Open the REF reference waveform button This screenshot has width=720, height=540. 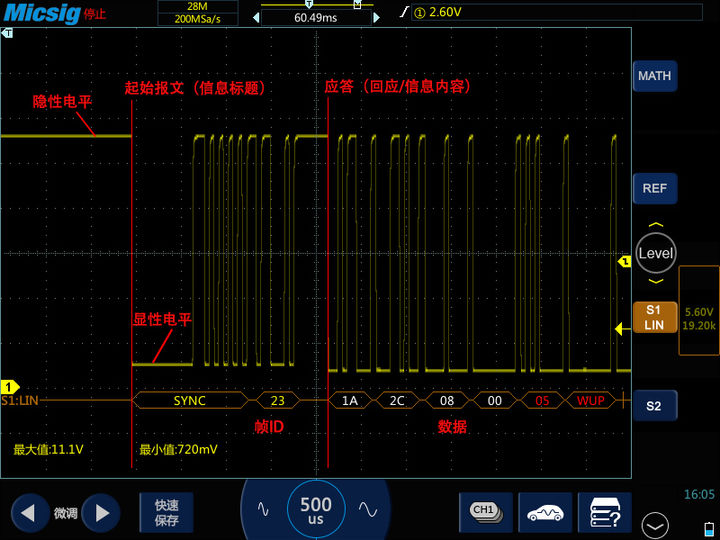point(655,188)
